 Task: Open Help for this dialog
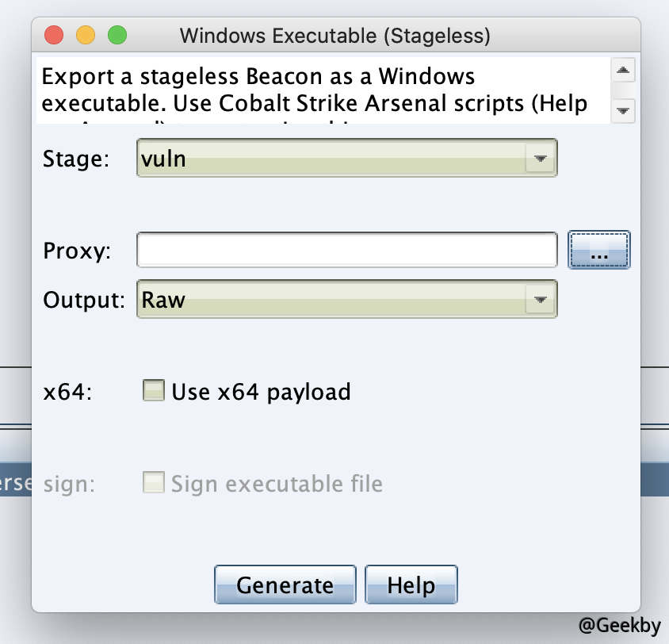[411, 585]
